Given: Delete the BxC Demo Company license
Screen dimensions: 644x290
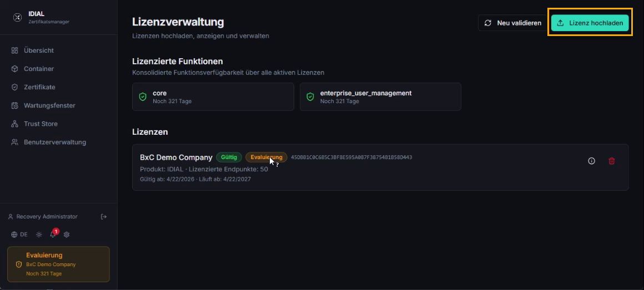Looking at the screenshot, I should [612, 161].
